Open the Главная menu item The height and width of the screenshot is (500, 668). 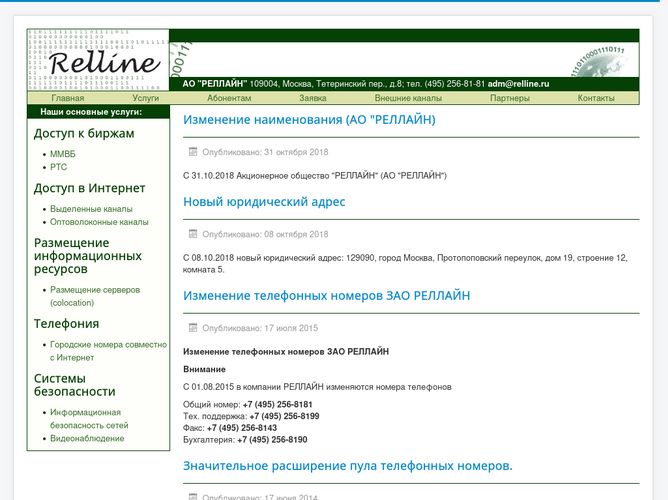pos(68,98)
